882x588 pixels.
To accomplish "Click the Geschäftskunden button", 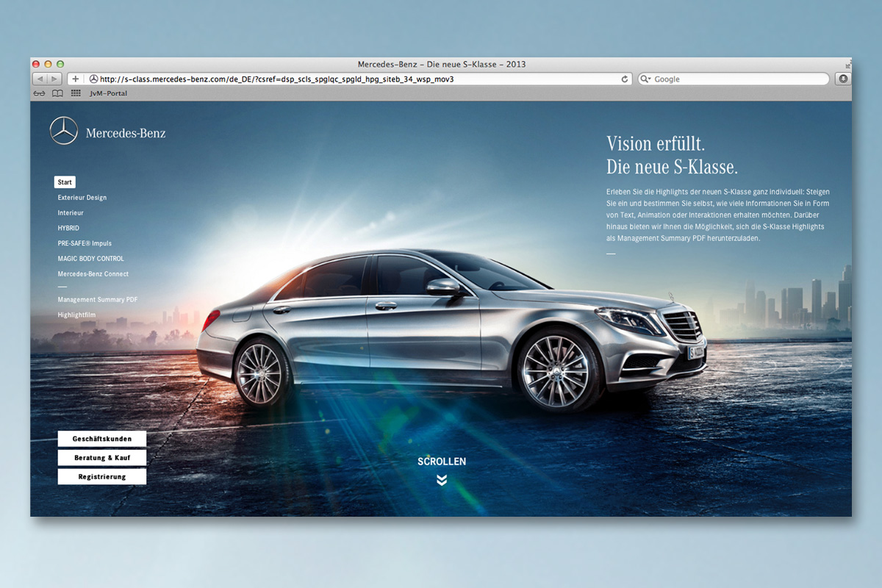I will [102, 439].
